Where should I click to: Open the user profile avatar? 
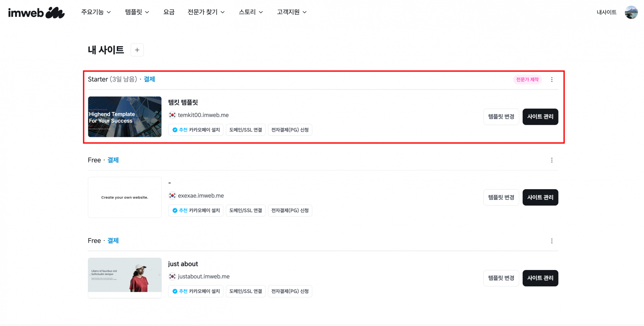631,12
